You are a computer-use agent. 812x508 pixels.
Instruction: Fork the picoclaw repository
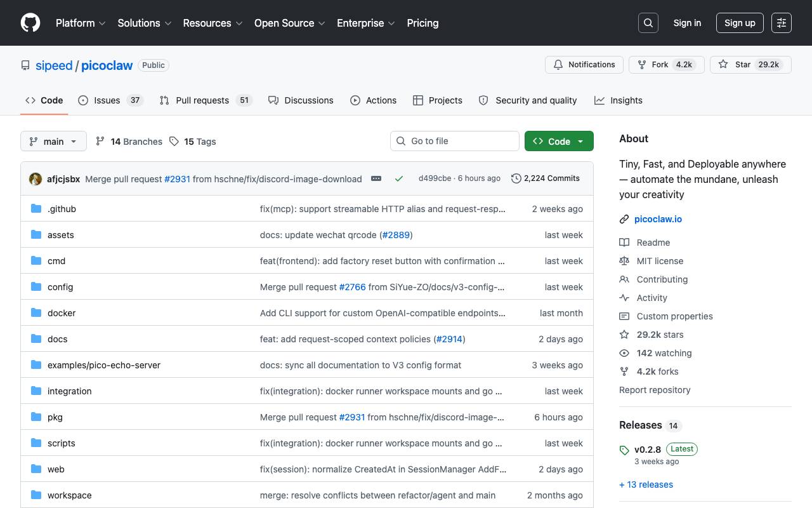click(667, 65)
